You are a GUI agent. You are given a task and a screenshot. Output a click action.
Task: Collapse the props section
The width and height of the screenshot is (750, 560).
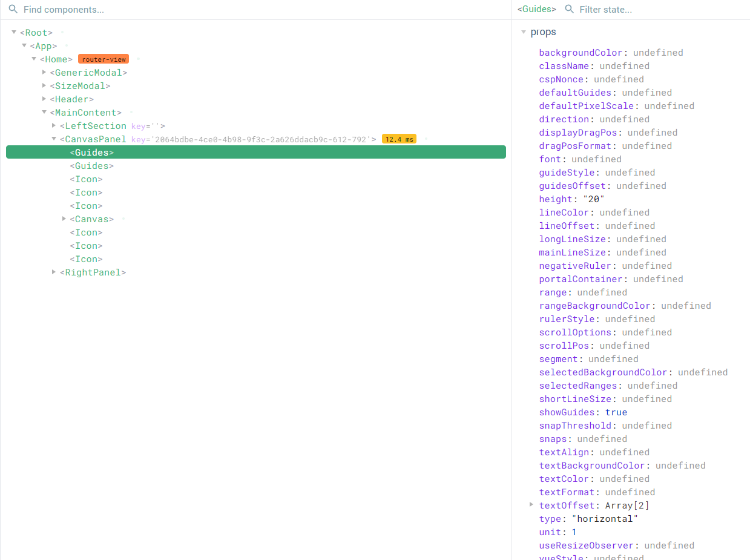coord(524,31)
